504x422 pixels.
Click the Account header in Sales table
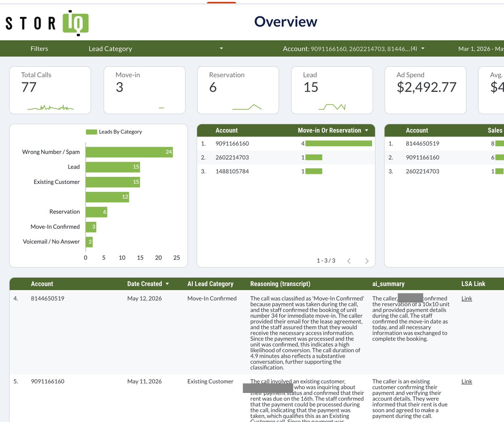417,131
